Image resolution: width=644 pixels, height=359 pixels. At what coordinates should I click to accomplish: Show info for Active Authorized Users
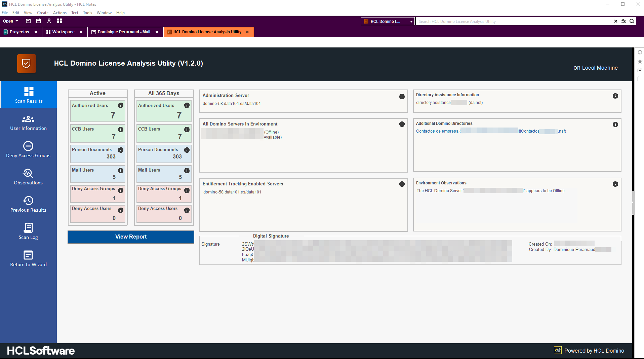(x=121, y=105)
